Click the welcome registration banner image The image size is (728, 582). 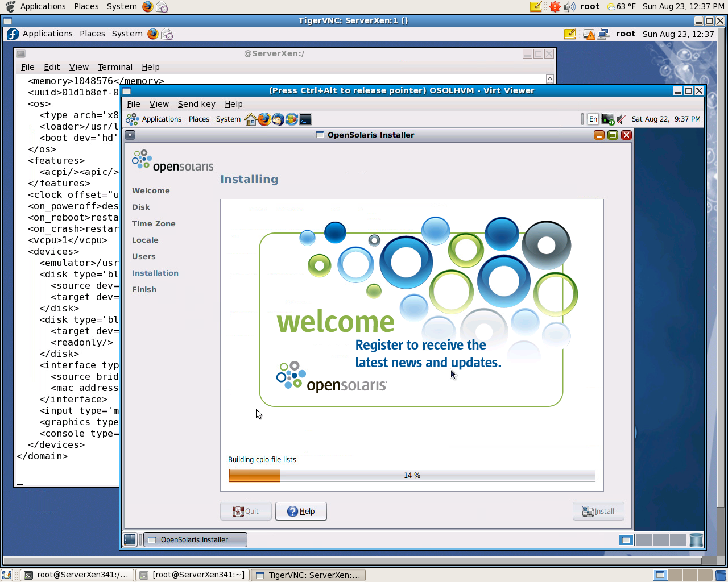418,312
